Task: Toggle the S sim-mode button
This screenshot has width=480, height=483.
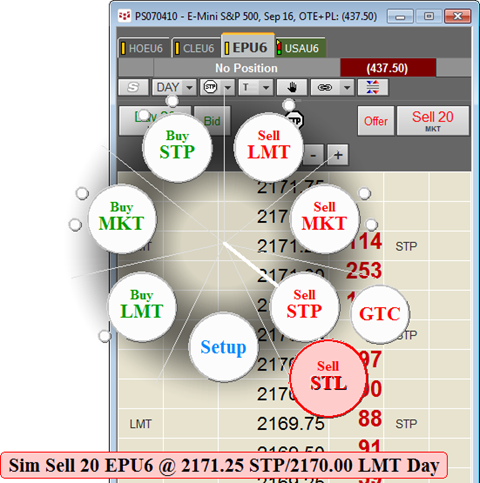Action: coord(133,87)
